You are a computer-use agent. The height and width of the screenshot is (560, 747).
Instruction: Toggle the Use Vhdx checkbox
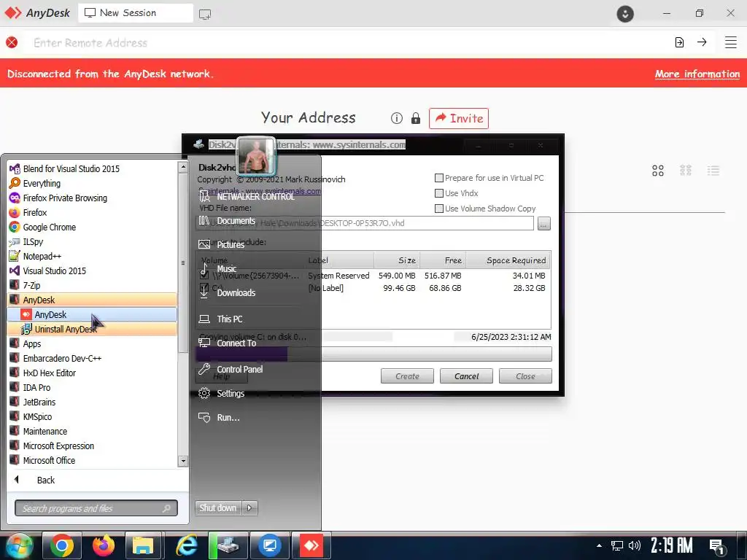(438, 193)
